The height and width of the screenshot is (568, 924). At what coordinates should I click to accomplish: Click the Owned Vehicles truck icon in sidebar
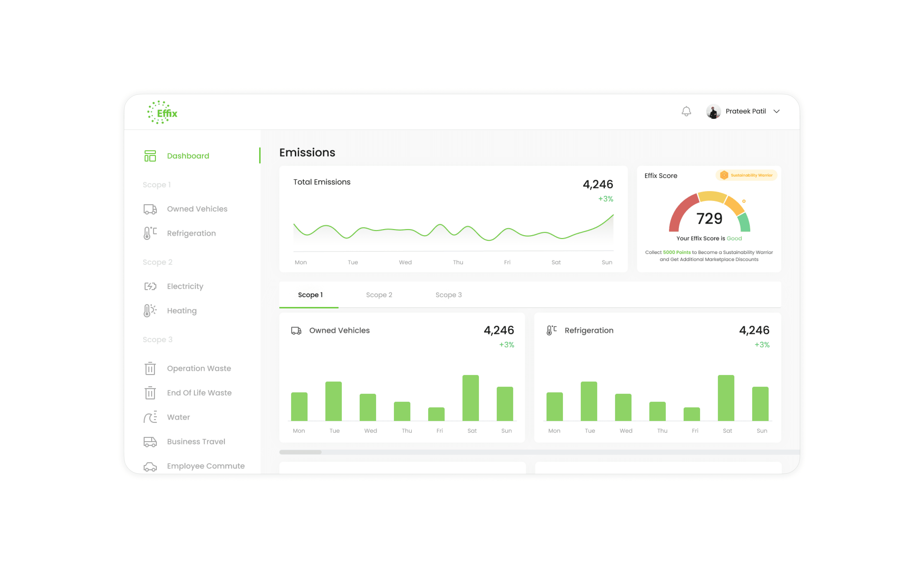click(150, 209)
